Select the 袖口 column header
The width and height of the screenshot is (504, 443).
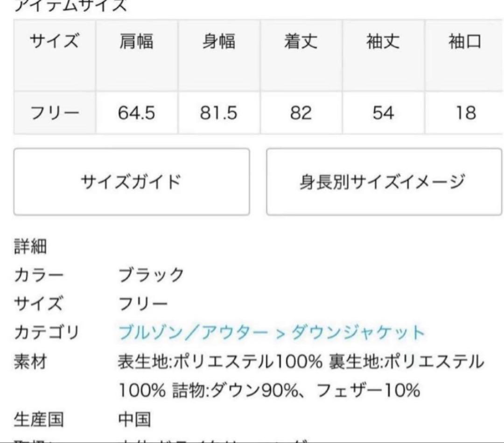click(x=464, y=43)
